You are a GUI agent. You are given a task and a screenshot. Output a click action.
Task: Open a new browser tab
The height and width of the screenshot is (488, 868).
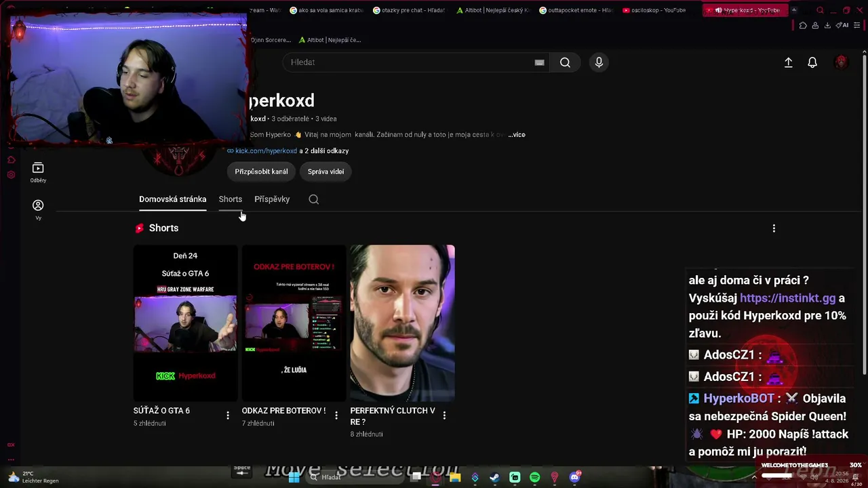tap(793, 10)
